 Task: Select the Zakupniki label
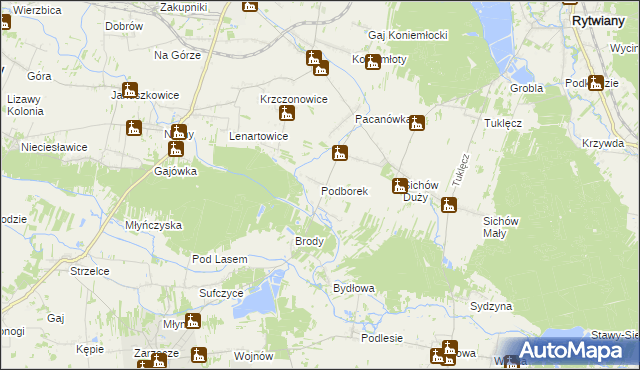coord(184,7)
